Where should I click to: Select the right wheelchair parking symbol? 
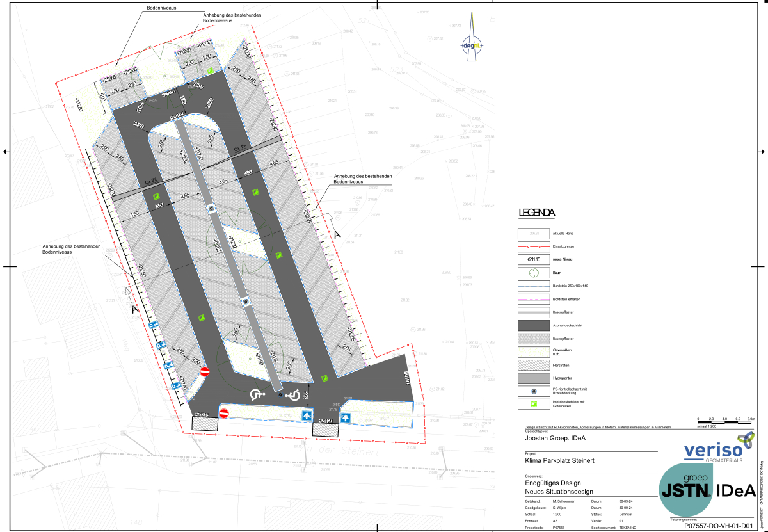click(294, 396)
